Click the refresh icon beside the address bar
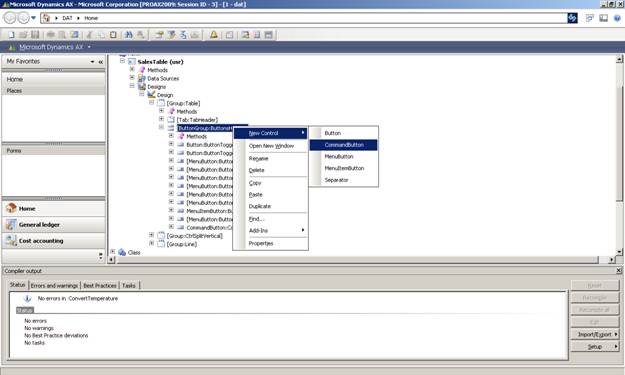Image resolution: width=625 pixels, height=375 pixels. coord(572,18)
